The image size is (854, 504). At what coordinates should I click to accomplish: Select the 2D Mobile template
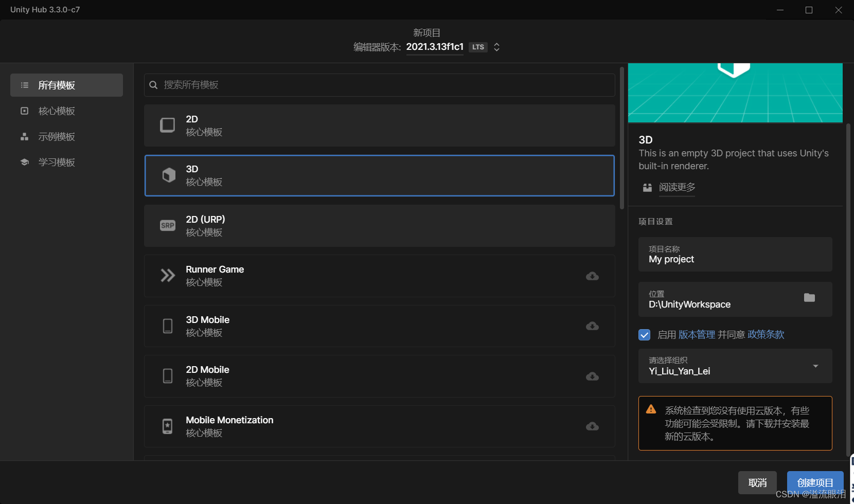[x=380, y=376]
